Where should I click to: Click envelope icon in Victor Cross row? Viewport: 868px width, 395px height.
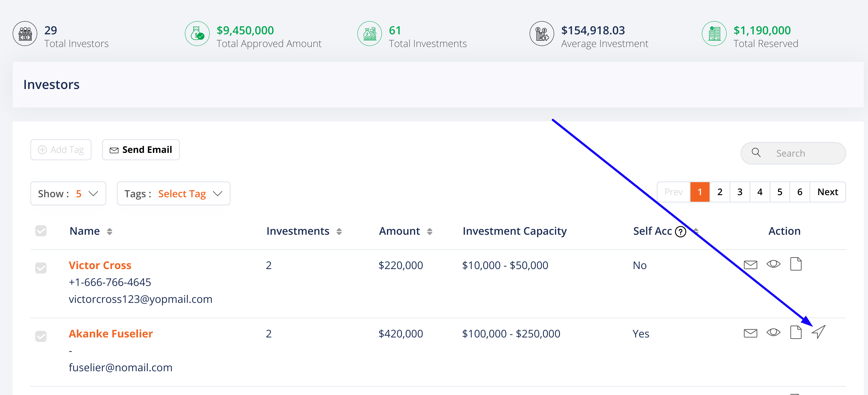(x=750, y=265)
